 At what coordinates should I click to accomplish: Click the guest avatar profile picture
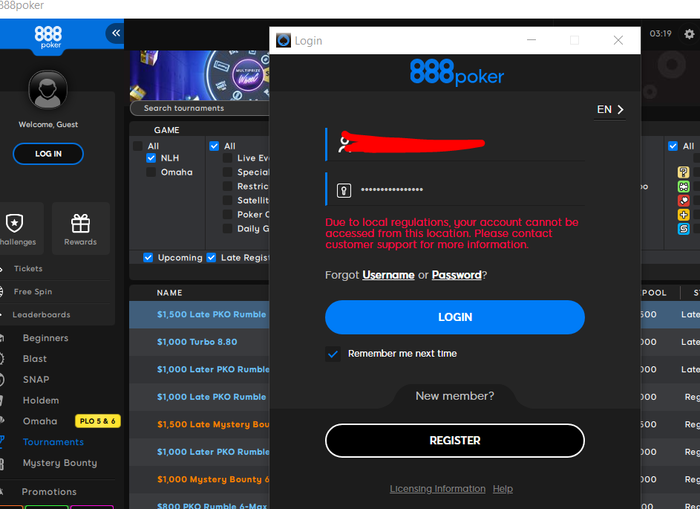click(48, 90)
